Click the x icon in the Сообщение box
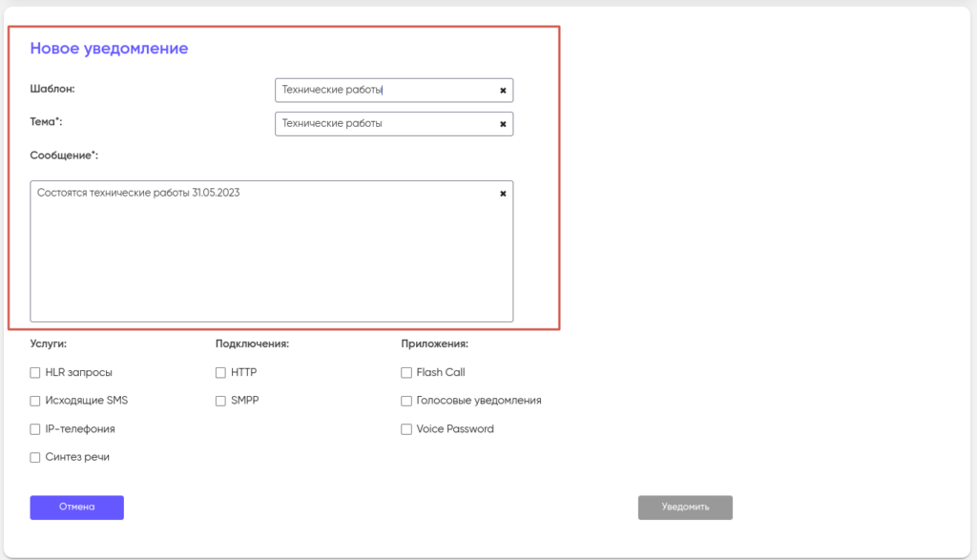Image resolution: width=977 pixels, height=560 pixels. 503,194
